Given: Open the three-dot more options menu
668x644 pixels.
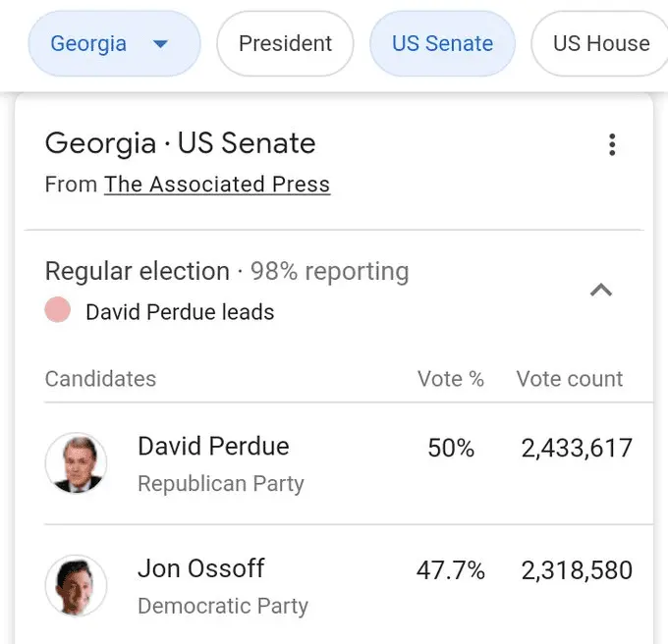Looking at the screenshot, I should coord(612,145).
